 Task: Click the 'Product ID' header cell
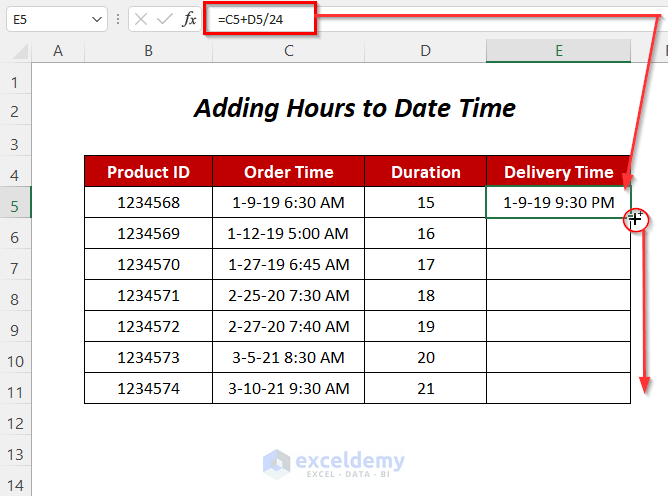pos(148,171)
